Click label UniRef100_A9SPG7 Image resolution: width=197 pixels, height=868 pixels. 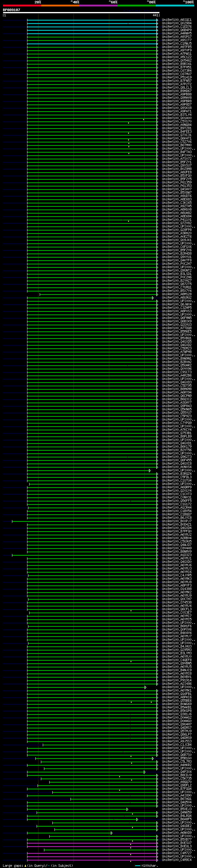pyautogui.click(x=176, y=37)
